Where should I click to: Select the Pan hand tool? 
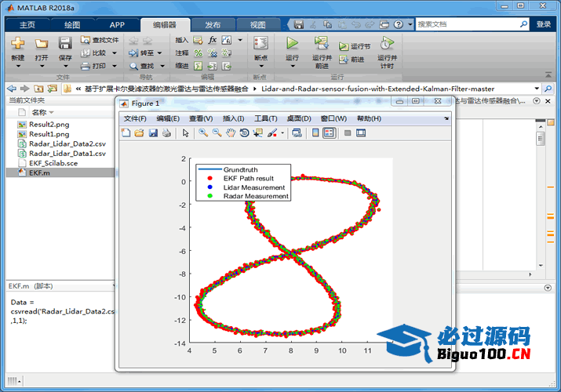click(231, 133)
